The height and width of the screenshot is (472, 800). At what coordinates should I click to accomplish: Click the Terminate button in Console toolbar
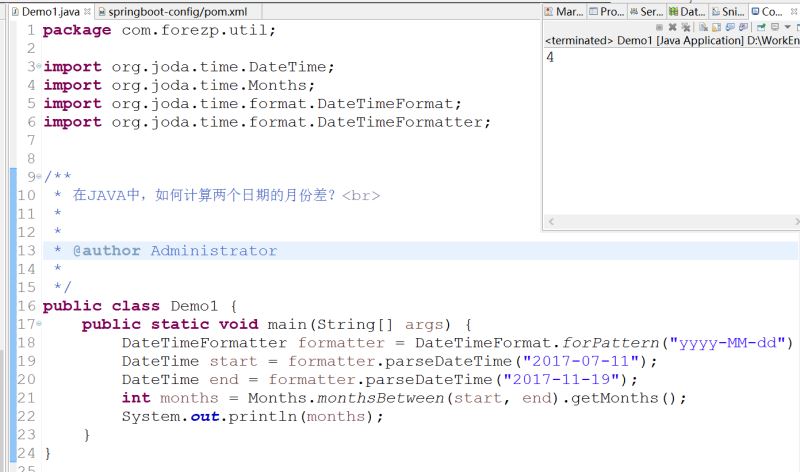tap(659, 27)
